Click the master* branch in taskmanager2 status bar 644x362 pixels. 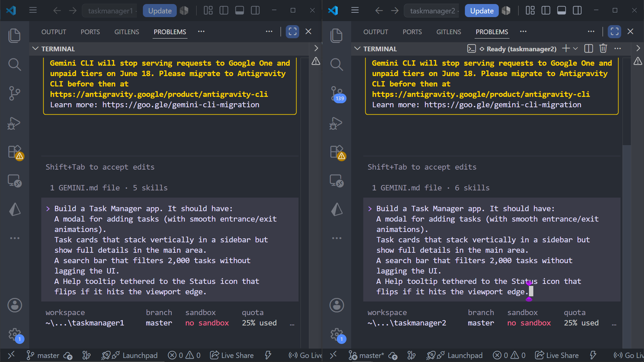pyautogui.click(x=366, y=355)
